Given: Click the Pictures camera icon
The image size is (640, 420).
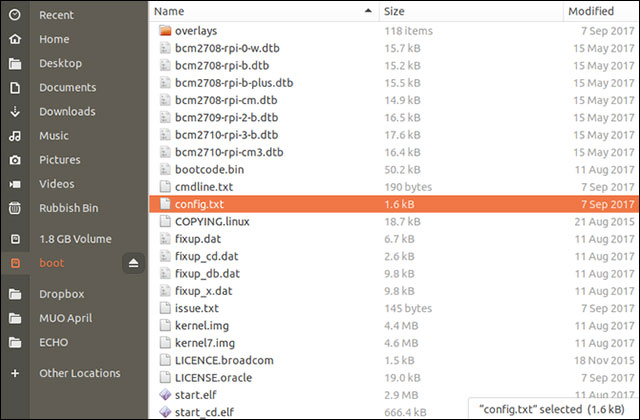Looking at the screenshot, I should [15, 160].
